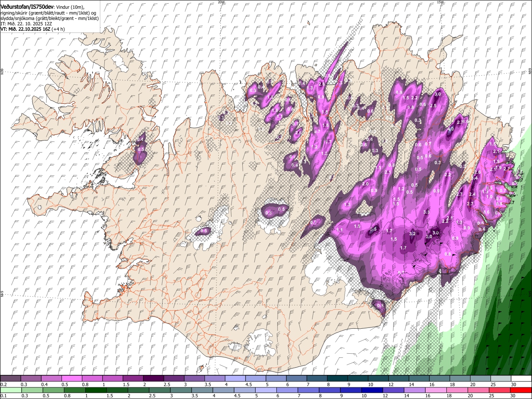Image resolution: width=532 pixels, height=399 pixels.
Task: Select the upper legend swatch between 14 and 16
Action: coord(419,379)
